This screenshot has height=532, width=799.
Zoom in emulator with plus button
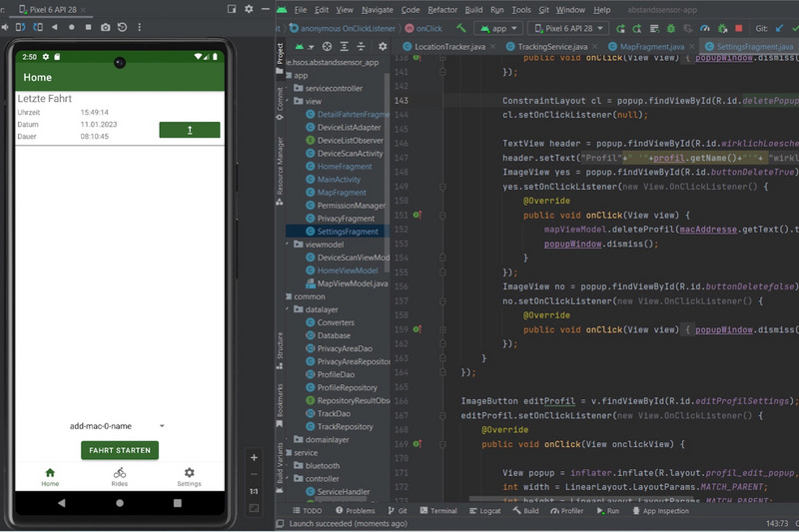pos(254,458)
